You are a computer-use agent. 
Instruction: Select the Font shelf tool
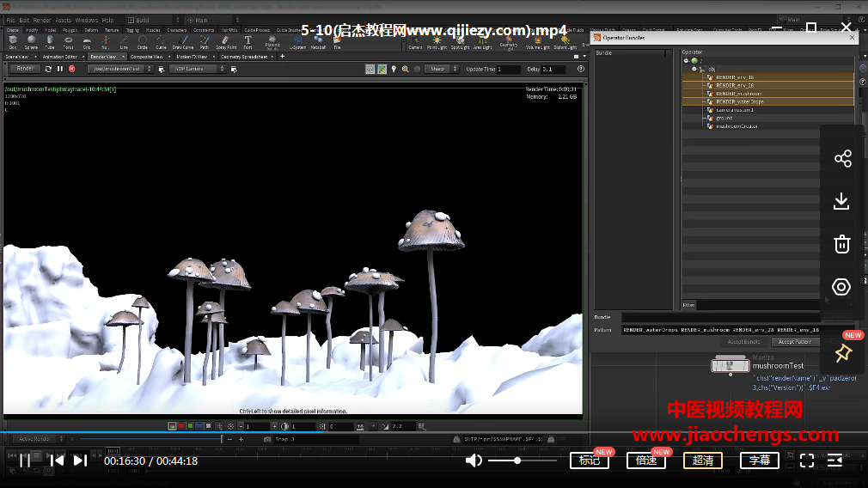[x=248, y=42]
